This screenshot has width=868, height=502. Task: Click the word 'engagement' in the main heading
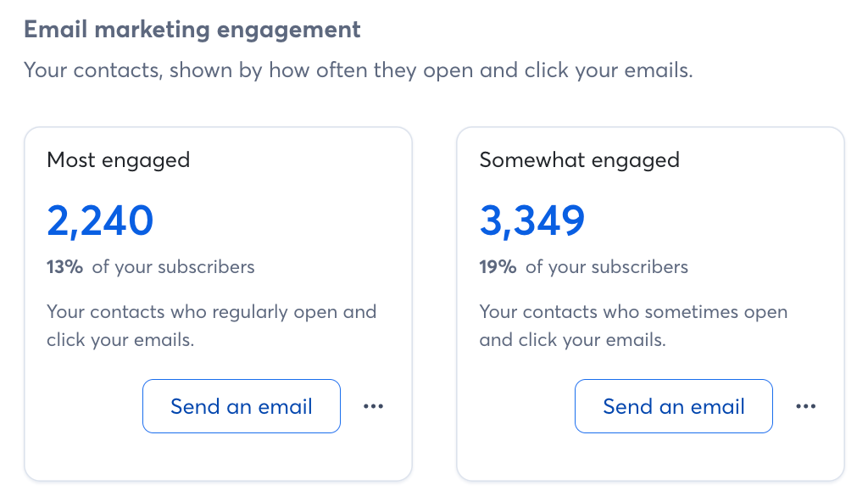tap(288, 31)
